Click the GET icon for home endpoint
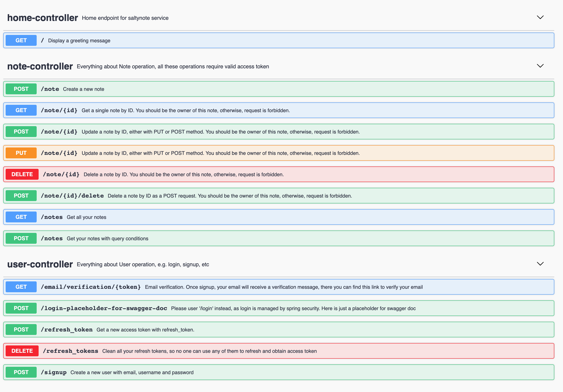Screen dimensions: 563x392 click(x=21, y=40)
